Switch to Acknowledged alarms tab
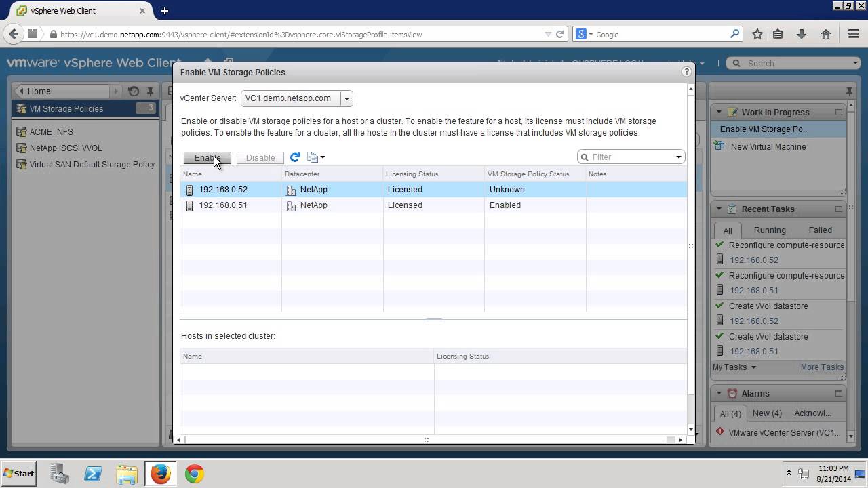This screenshot has width=868, height=488. tap(812, 413)
